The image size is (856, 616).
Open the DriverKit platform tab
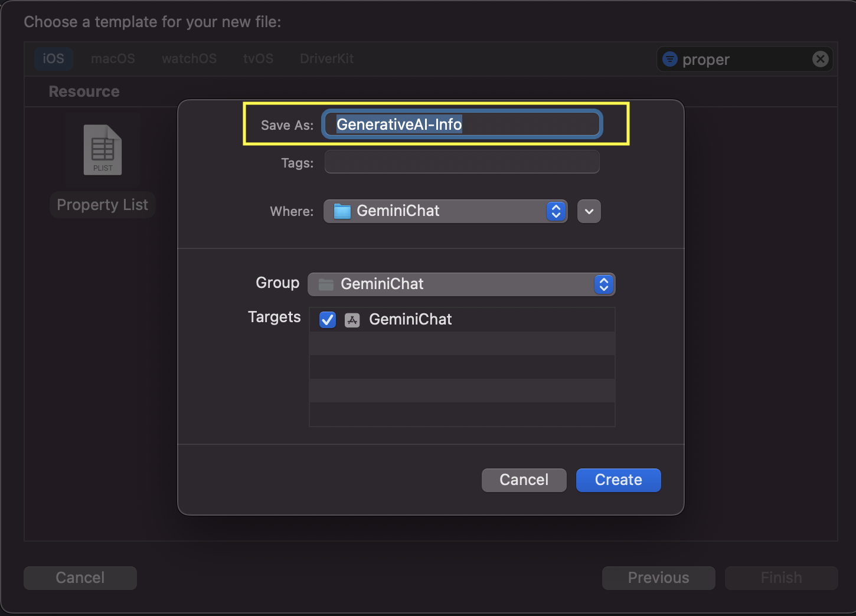[x=326, y=59]
